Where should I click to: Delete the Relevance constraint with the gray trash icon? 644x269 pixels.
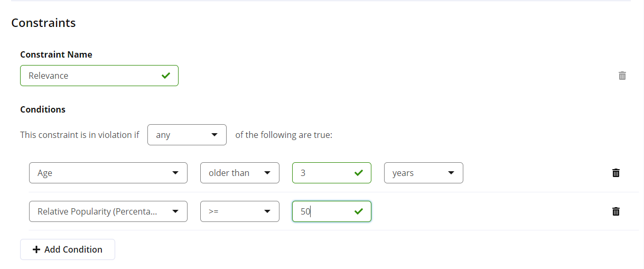pos(622,76)
